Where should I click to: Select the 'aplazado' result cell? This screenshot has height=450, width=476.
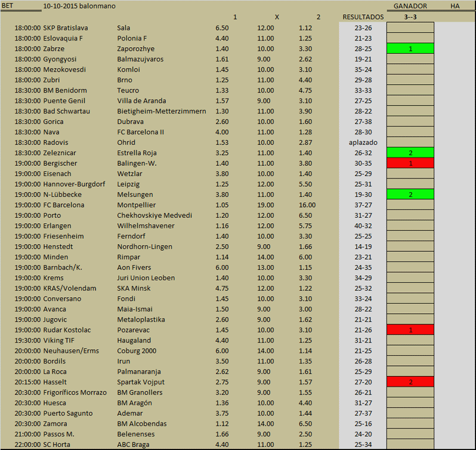click(363, 143)
